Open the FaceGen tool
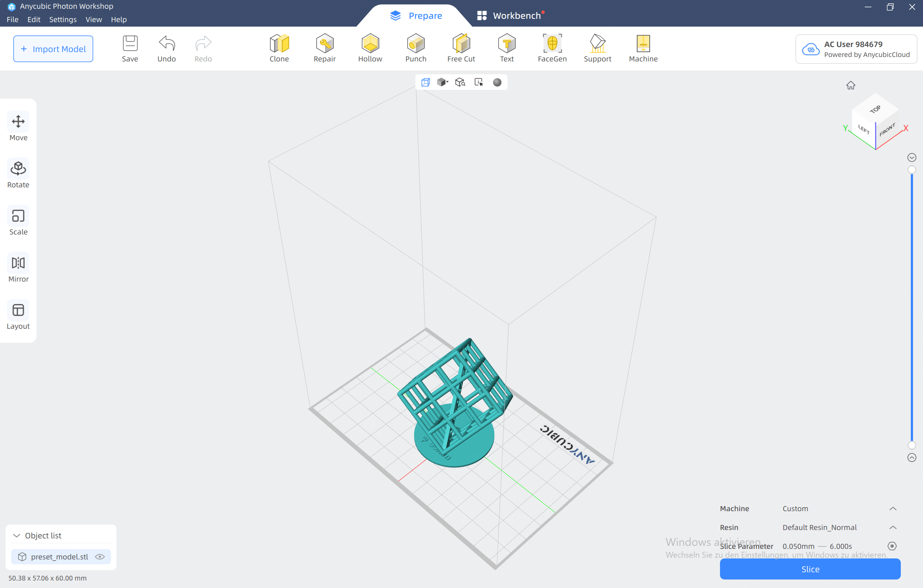Viewport: 923px width, 588px height. [x=552, y=48]
